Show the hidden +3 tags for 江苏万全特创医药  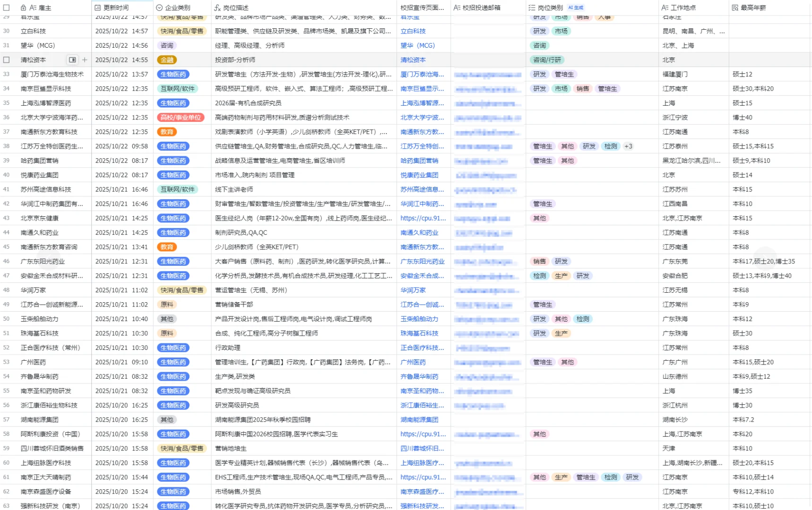point(628,146)
